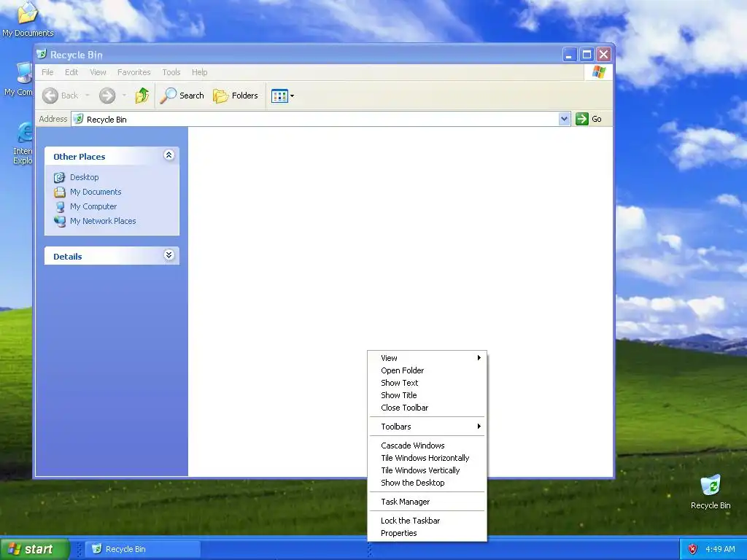Maximize the Recycle Bin window
747x560 pixels.
pyautogui.click(x=587, y=55)
